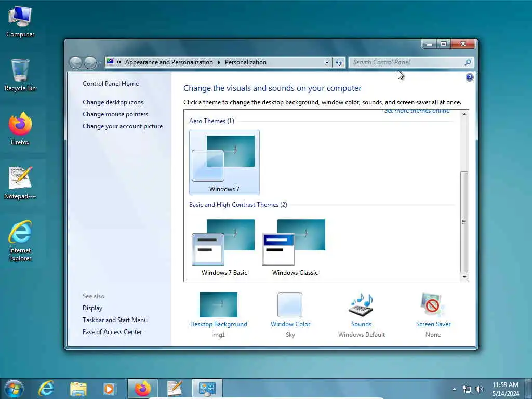The height and width of the screenshot is (399, 532).
Task: Expand the Appearance and Personalization breadcrumb arrow
Action: pos(219,62)
